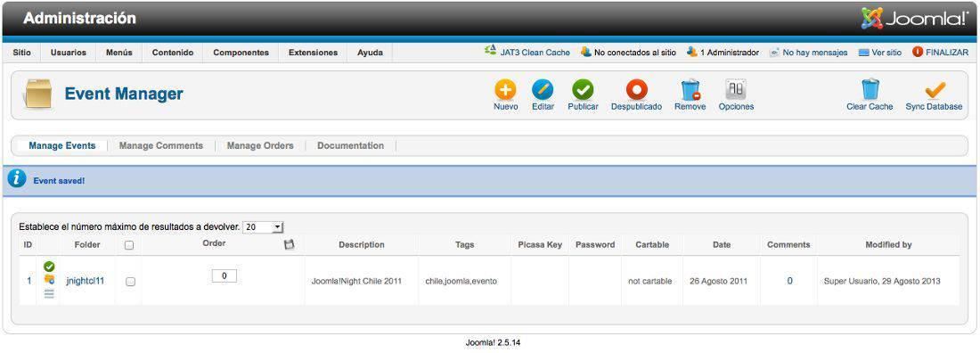Image resolution: width=980 pixels, height=353 pixels.
Task: Click 'Joomla!Night Chile 2011' description cell
Action: 356,281
